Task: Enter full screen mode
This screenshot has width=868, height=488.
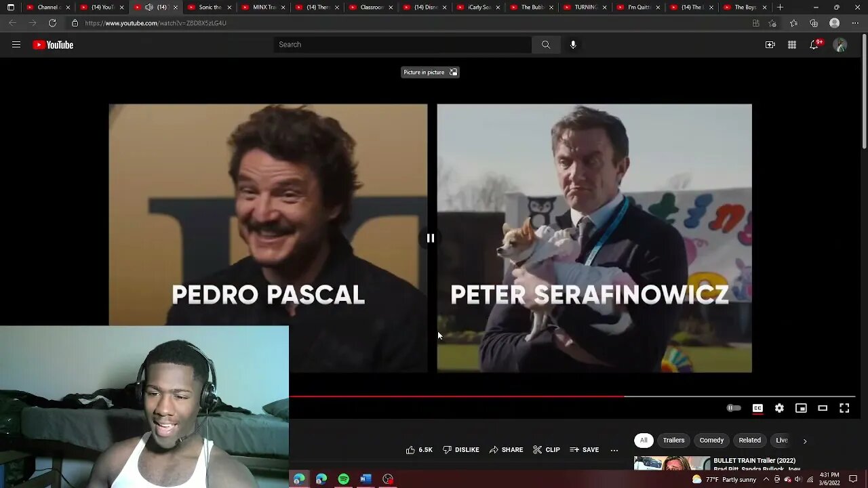Action: click(844, 408)
